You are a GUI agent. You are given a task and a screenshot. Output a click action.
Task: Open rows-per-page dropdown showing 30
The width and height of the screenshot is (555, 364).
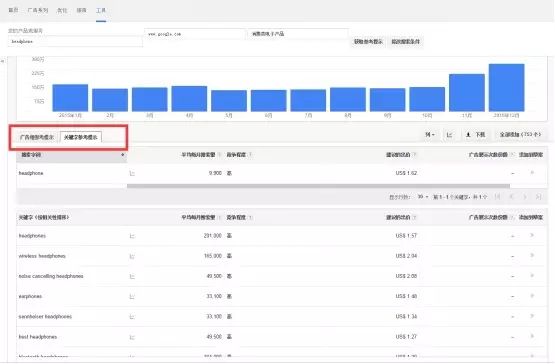[423, 197]
